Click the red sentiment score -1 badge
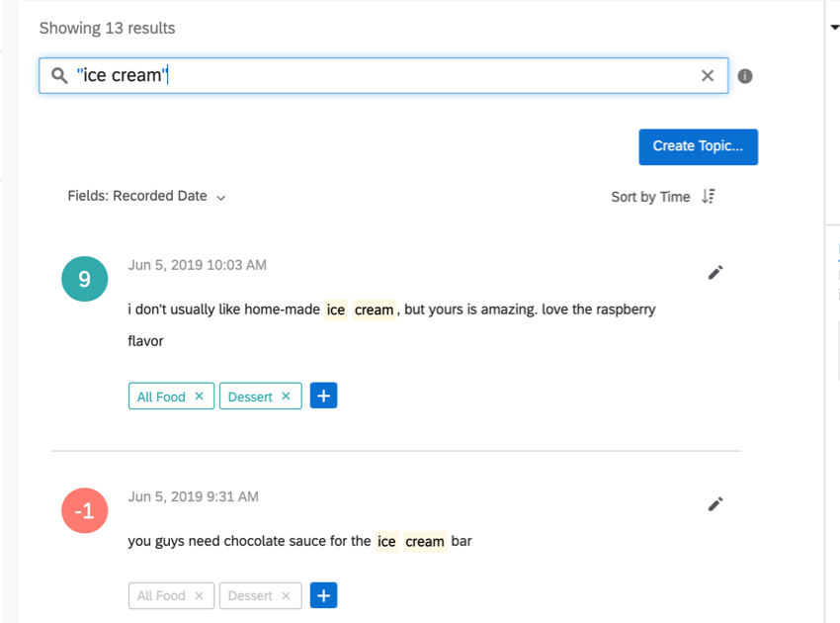Screen dimensions: 840x623 pyautogui.click(x=84, y=511)
